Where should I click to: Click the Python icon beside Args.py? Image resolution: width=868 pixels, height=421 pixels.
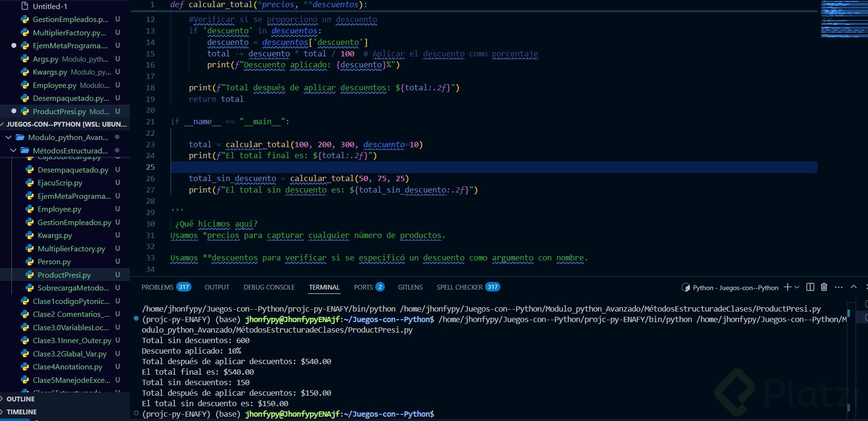point(25,59)
